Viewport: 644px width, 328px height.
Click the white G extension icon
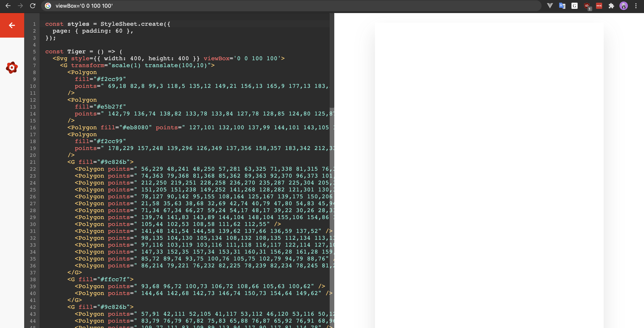coord(574,6)
